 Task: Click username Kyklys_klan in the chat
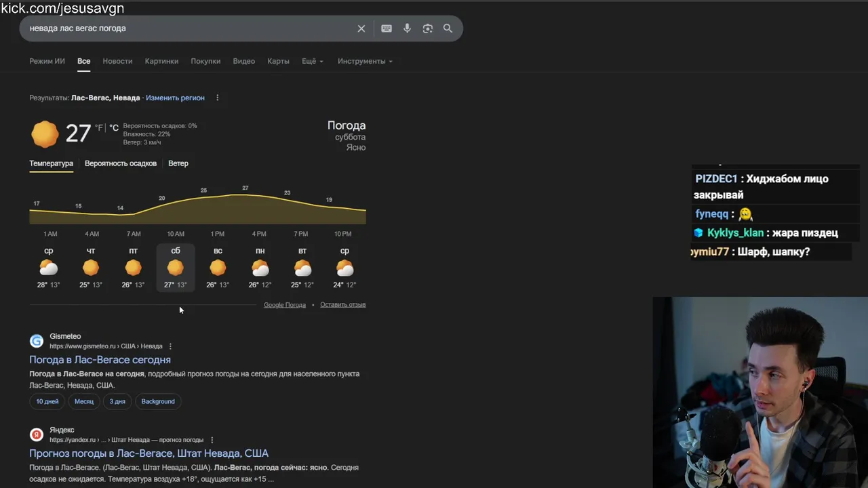(x=735, y=233)
